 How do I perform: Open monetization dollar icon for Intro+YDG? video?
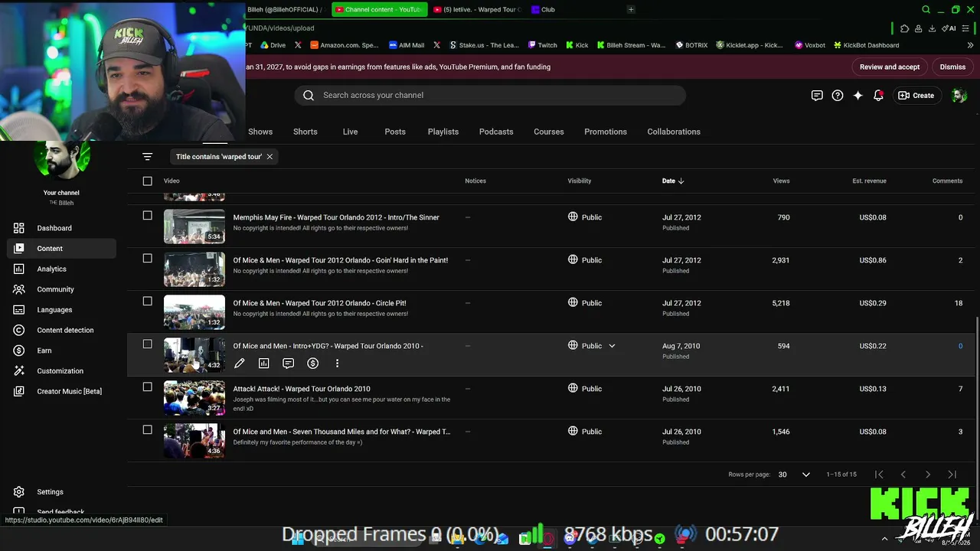[313, 364]
